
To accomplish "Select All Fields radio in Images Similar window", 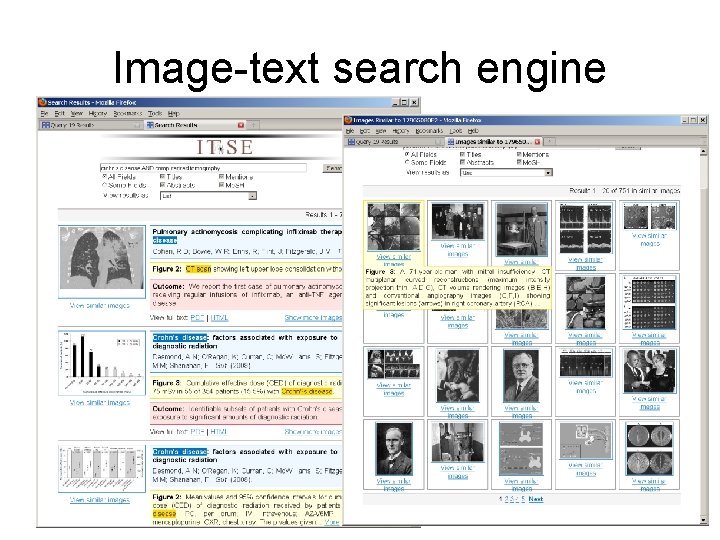I will click(x=407, y=154).
